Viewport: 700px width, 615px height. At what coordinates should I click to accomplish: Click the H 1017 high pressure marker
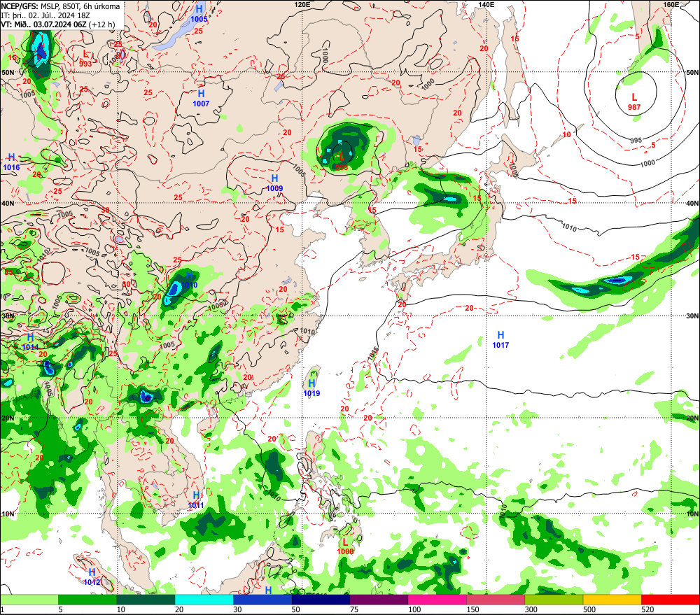(x=500, y=339)
